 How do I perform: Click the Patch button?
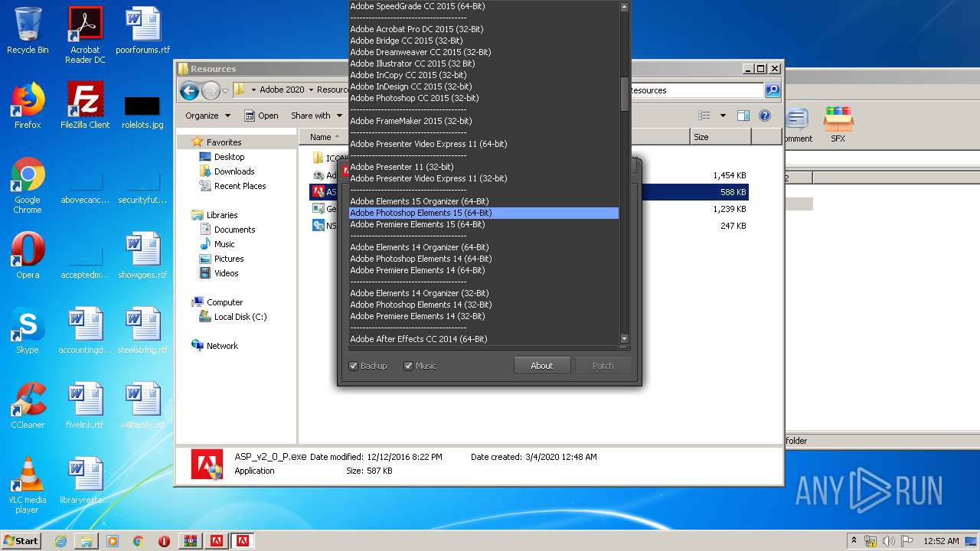pyautogui.click(x=603, y=366)
